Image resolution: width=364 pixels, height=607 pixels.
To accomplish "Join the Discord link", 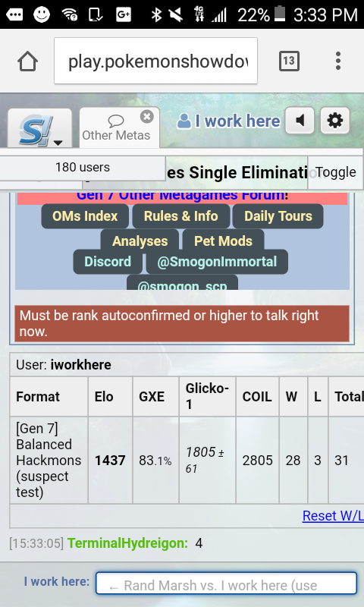I will click(x=108, y=262).
